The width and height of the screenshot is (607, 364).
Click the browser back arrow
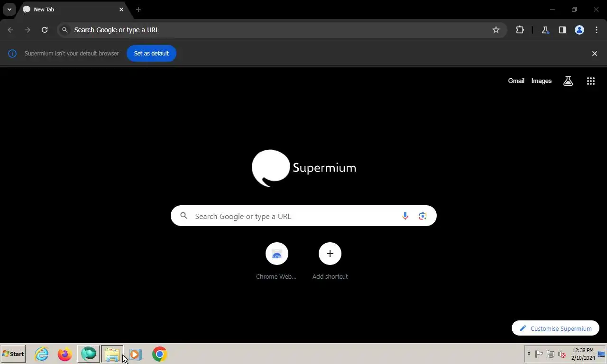pyautogui.click(x=10, y=30)
